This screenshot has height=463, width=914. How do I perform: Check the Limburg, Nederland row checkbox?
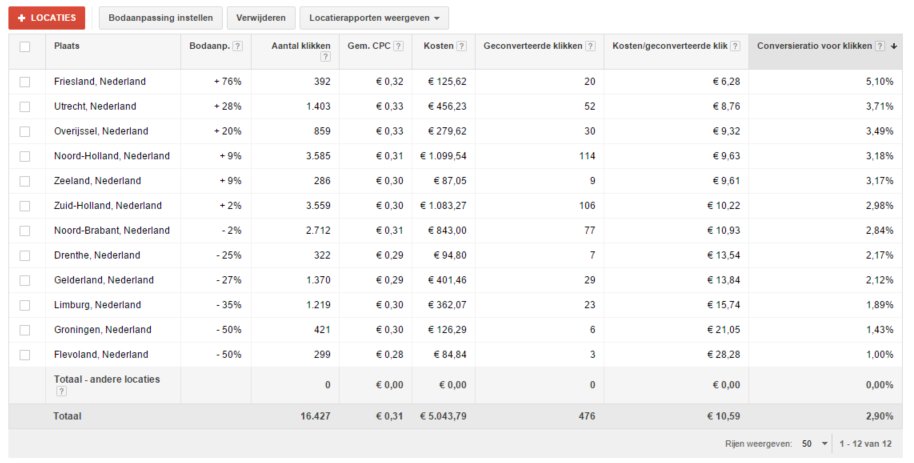tap(24, 305)
